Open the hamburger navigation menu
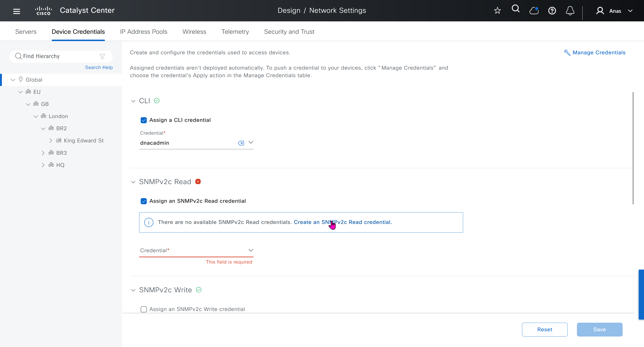This screenshot has width=644, height=347. tap(17, 11)
